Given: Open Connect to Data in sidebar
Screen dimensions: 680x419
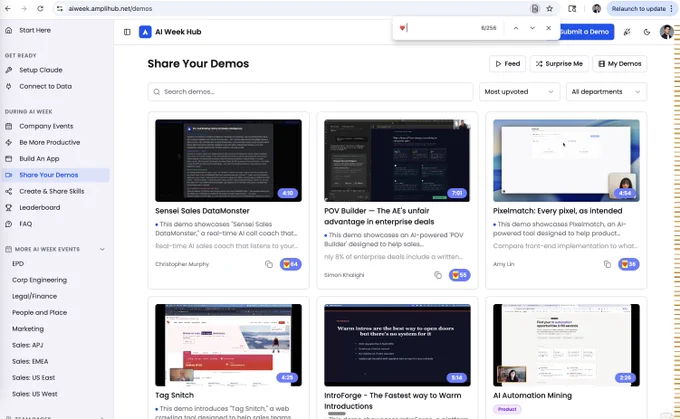Looking at the screenshot, I should [46, 86].
